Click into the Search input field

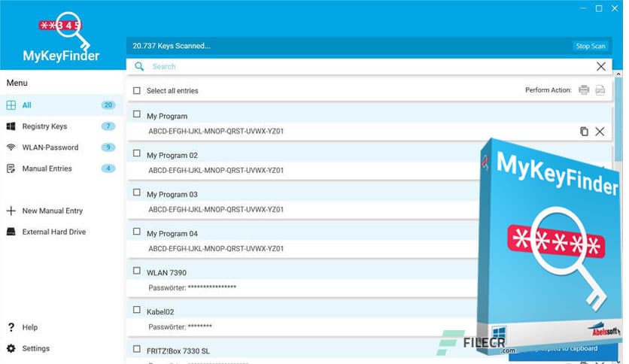click(369, 66)
